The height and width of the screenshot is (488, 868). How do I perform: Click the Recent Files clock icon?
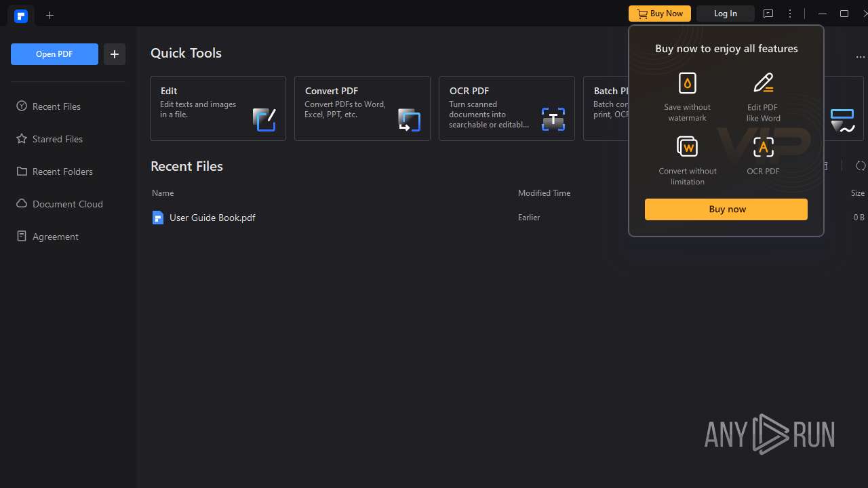pyautogui.click(x=22, y=106)
